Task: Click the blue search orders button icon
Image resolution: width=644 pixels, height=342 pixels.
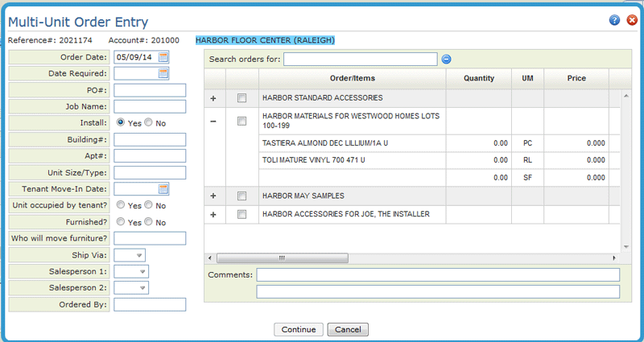Action: [x=446, y=59]
